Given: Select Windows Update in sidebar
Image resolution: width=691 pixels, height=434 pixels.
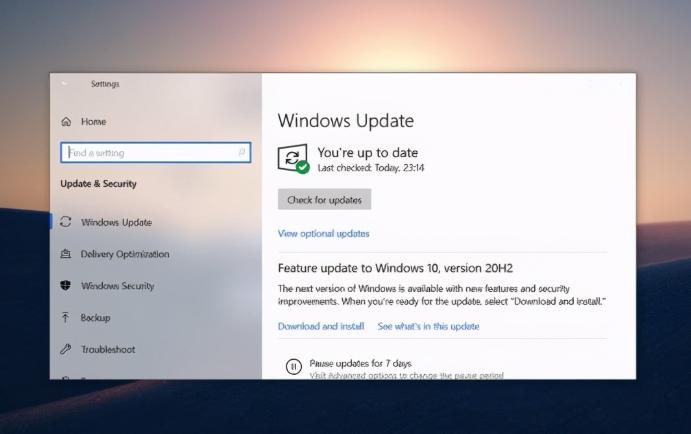Looking at the screenshot, I should (x=116, y=222).
